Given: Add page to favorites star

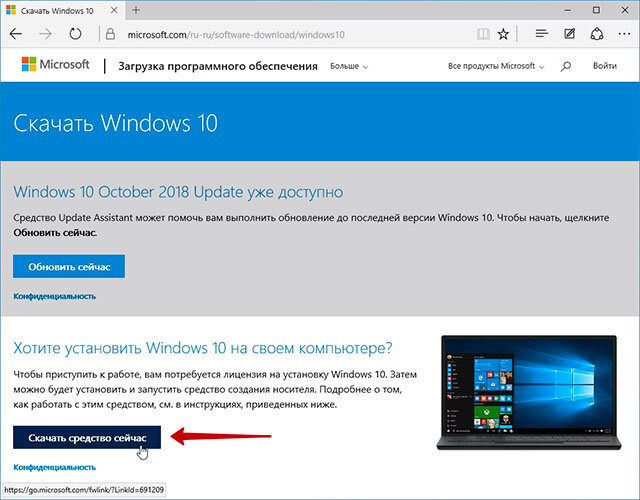Looking at the screenshot, I should [503, 34].
